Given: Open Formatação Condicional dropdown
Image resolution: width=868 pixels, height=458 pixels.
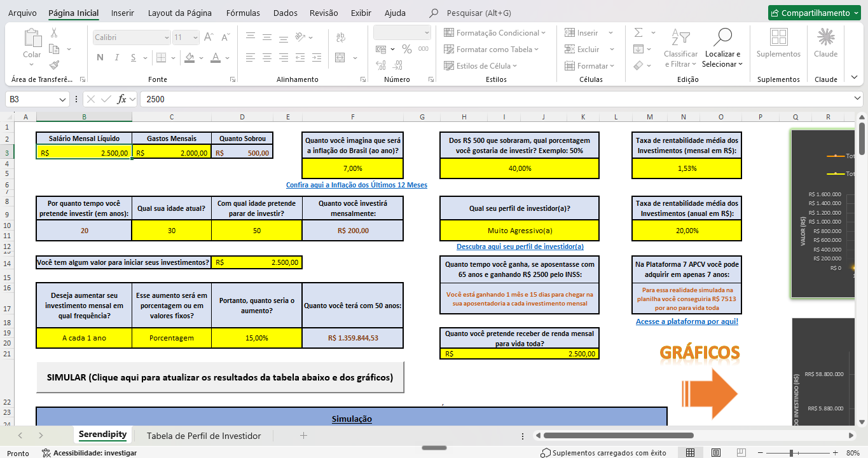Looking at the screenshot, I should [x=492, y=32].
